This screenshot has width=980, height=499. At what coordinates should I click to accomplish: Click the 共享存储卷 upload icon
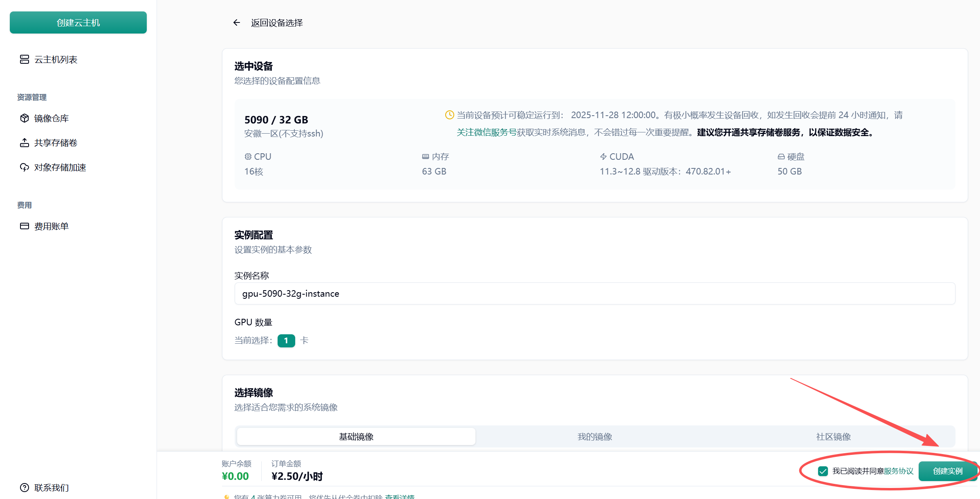tap(25, 143)
